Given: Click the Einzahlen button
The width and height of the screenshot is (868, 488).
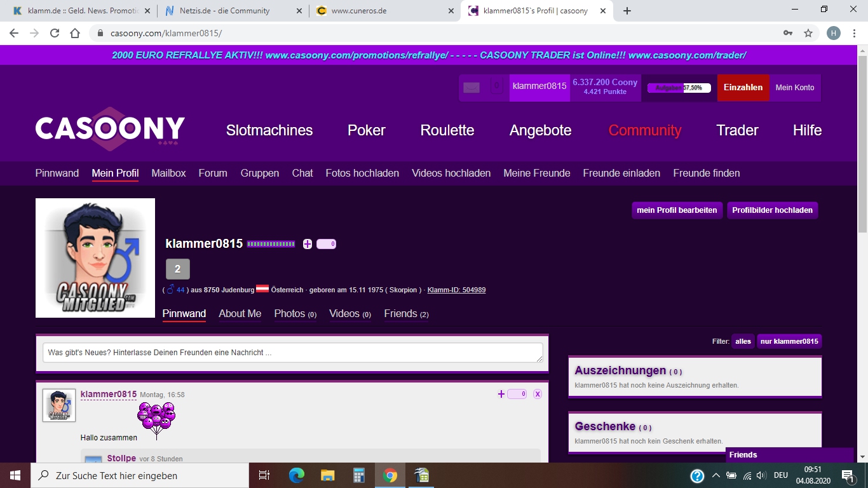Looking at the screenshot, I should click(x=743, y=88).
